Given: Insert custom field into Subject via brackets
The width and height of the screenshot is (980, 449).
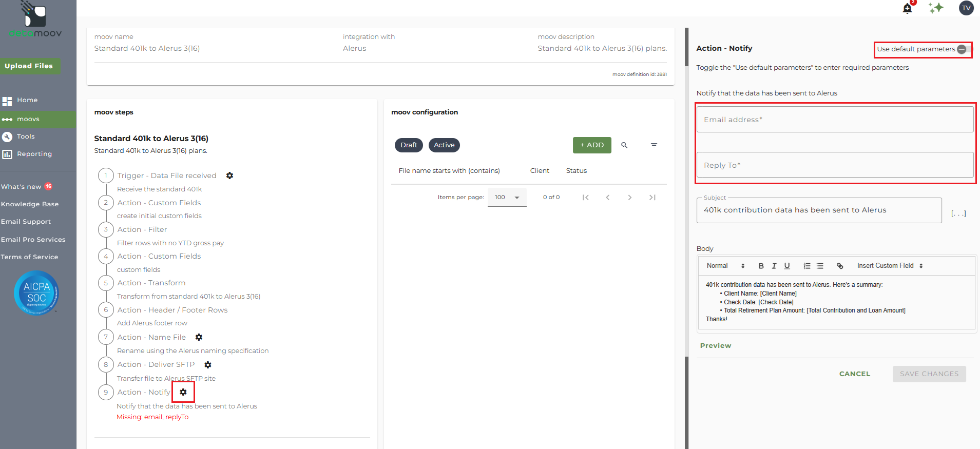Looking at the screenshot, I should [x=958, y=213].
